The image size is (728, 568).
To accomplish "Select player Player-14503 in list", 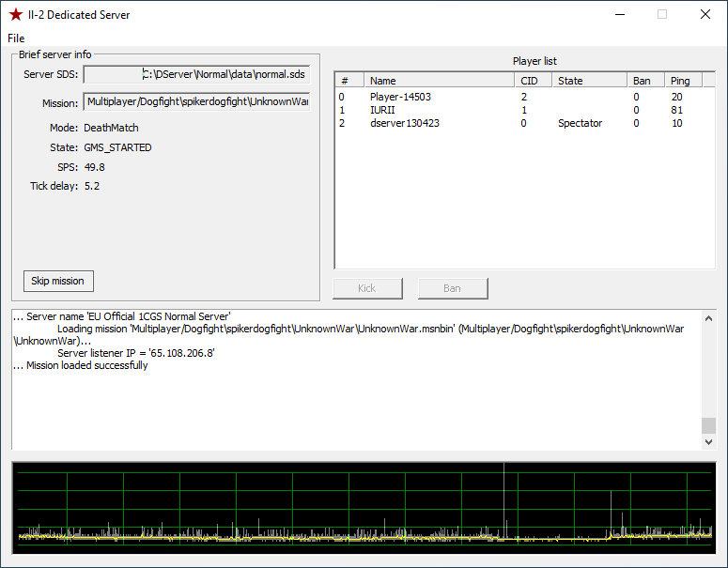I will tap(525, 97).
